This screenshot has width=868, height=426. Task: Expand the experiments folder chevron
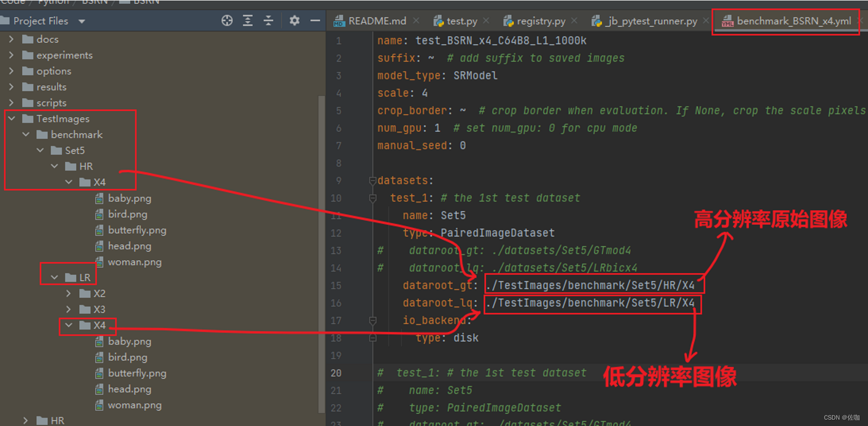[11, 55]
